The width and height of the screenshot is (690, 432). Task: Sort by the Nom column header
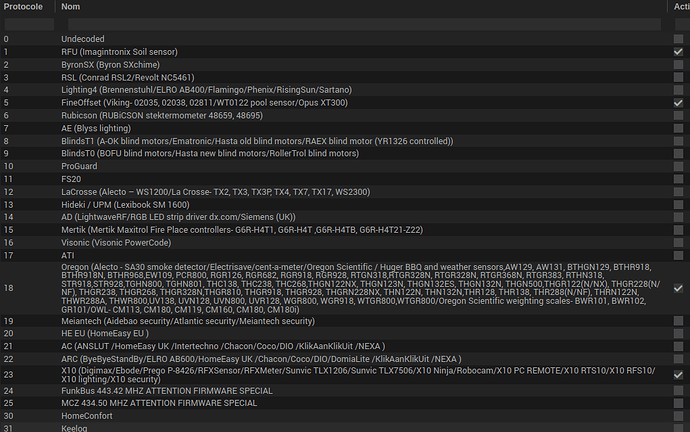coord(71,7)
